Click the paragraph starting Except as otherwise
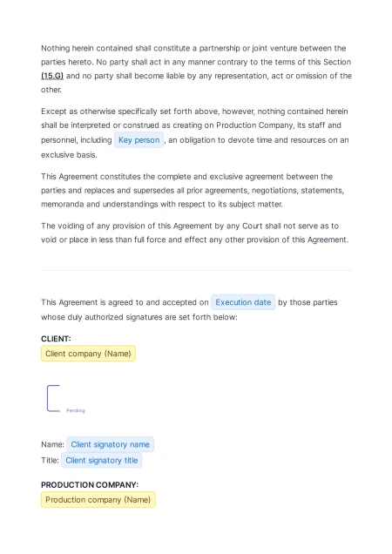Viewport: 392px width, 554px height. point(196,133)
